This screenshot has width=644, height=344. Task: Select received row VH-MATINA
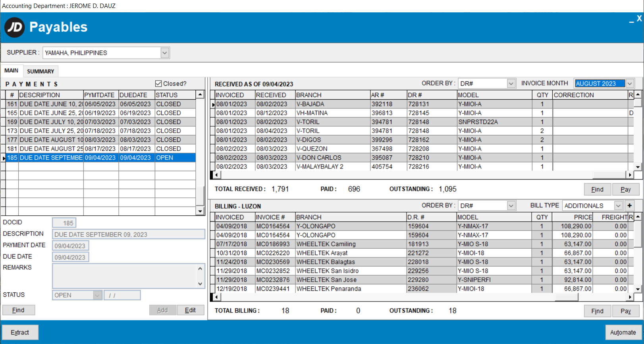click(x=424, y=113)
